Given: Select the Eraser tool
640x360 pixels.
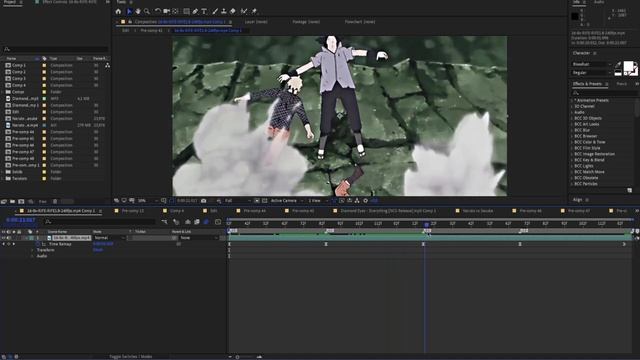Looking at the screenshot, I should tap(233, 11).
